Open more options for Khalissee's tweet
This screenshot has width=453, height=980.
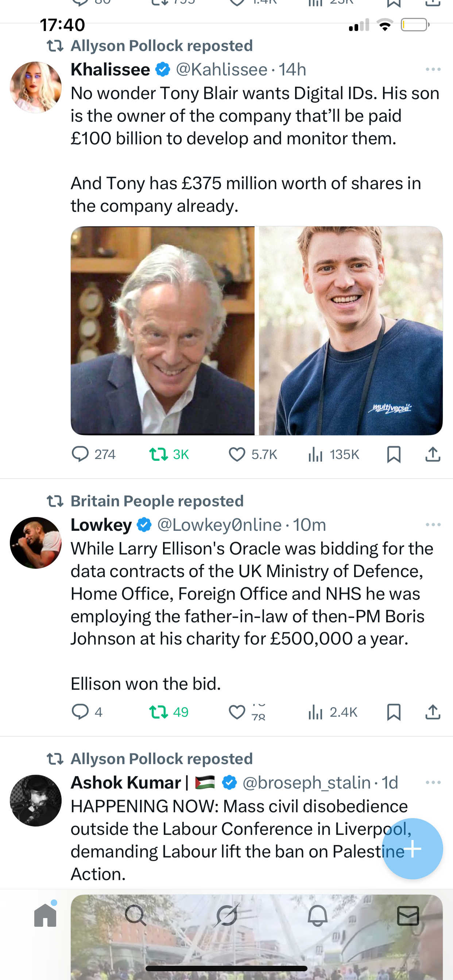[433, 69]
